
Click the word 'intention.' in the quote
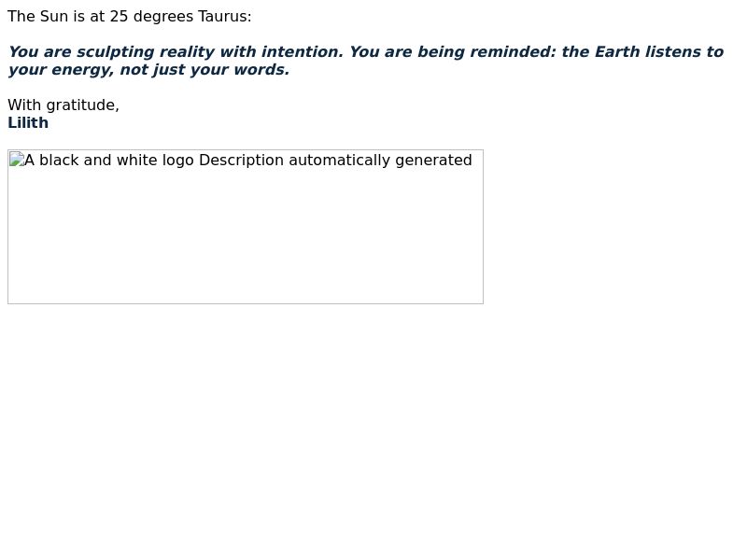coord(302,52)
